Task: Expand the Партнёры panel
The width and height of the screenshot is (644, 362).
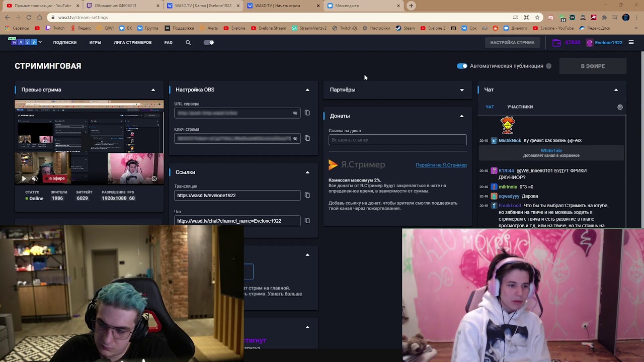Action: pyautogui.click(x=462, y=89)
